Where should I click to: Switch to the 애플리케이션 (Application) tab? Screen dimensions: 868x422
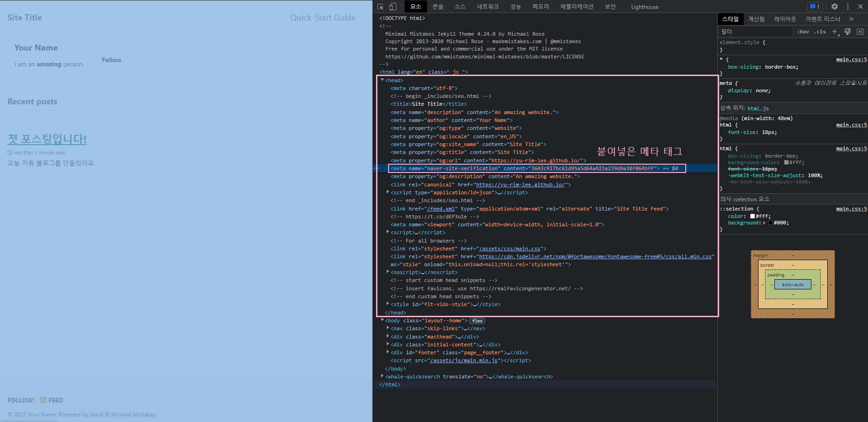point(577,6)
